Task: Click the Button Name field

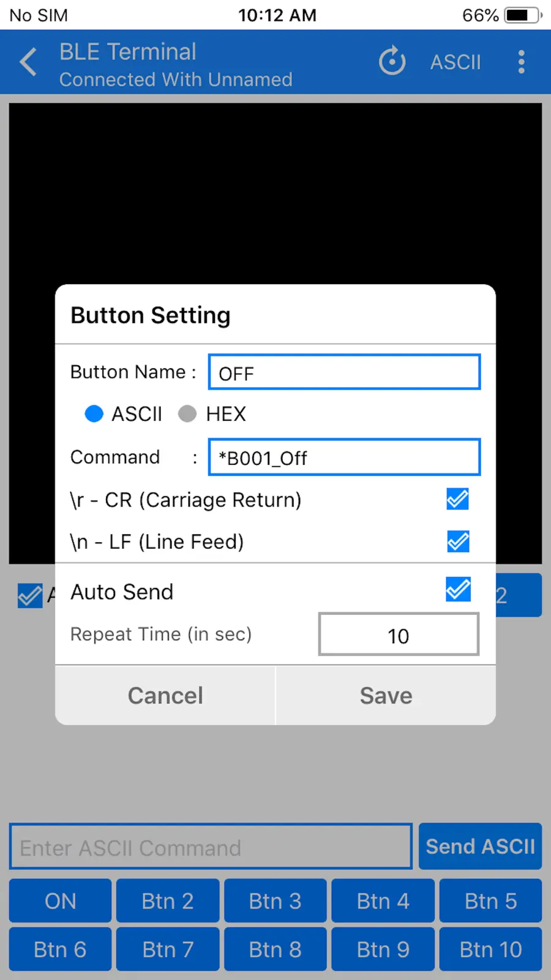Action: point(345,372)
